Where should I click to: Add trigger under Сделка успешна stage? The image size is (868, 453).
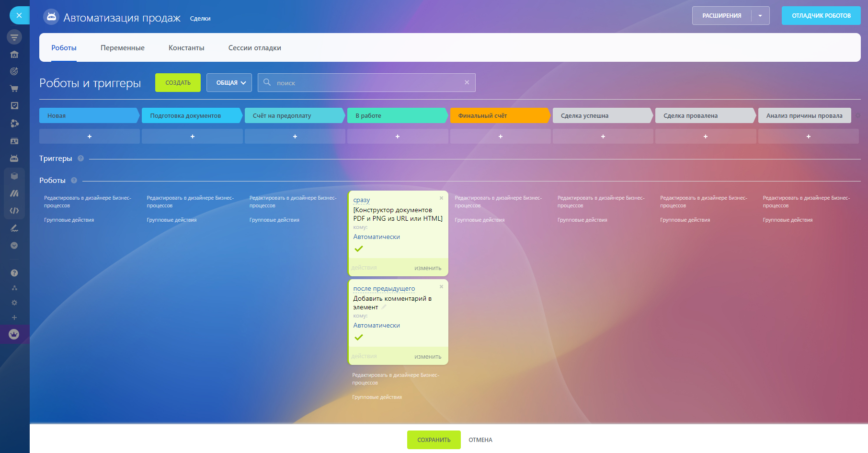[603, 136]
